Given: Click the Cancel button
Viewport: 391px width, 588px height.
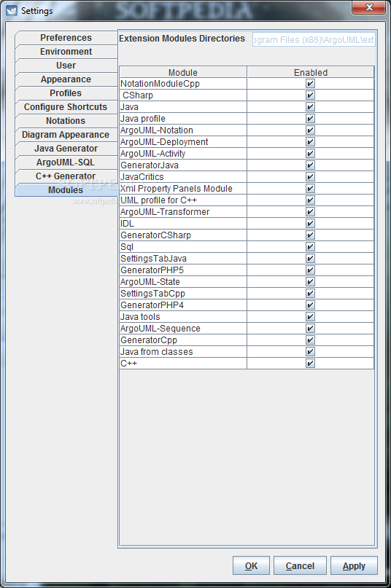Looking at the screenshot, I should 300,565.
